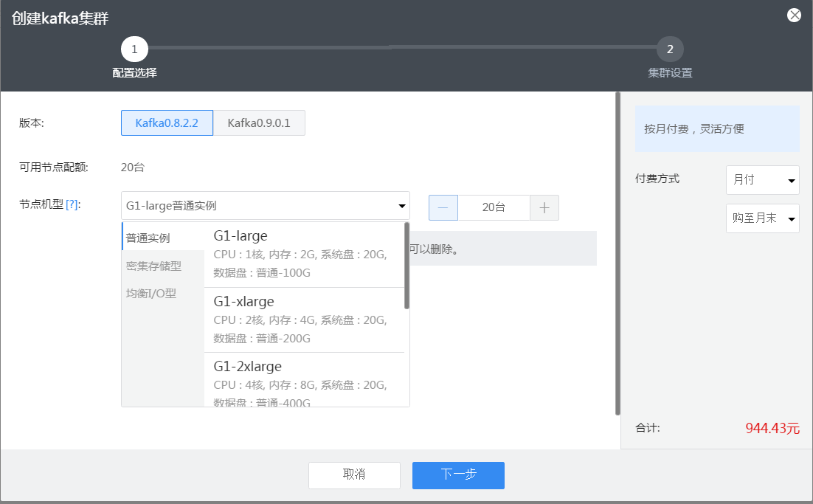This screenshot has width=813, height=504.
Task: Click step 1 circle 配置选择
Action: (134, 49)
